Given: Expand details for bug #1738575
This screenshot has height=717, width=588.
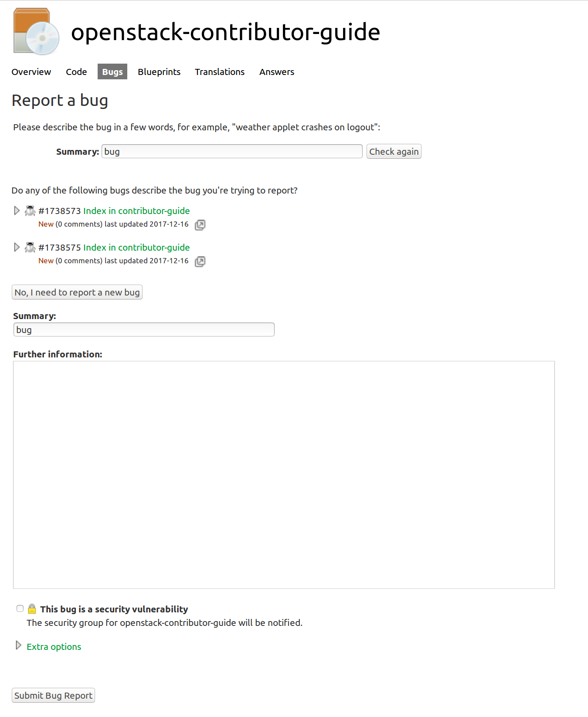Looking at the screenshot, I should coord(17,248).
